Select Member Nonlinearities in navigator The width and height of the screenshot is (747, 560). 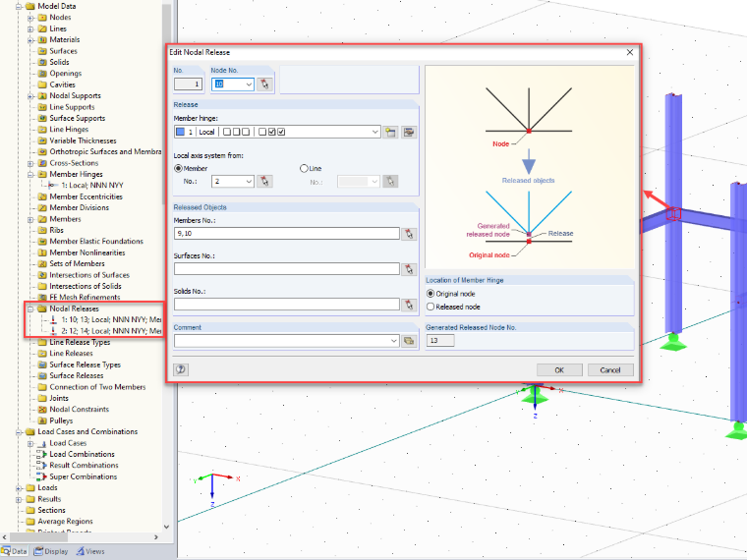87,252
